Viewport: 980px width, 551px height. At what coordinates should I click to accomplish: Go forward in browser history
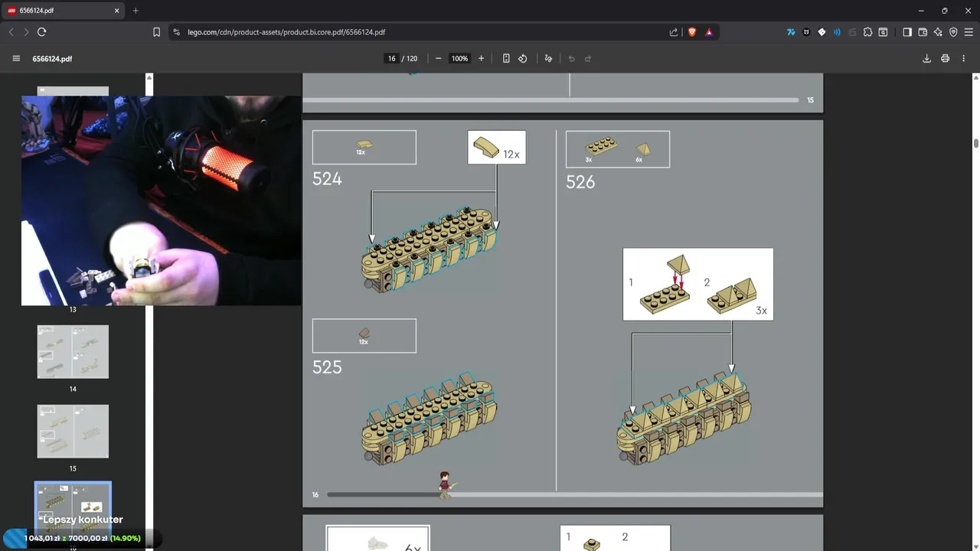26,32
